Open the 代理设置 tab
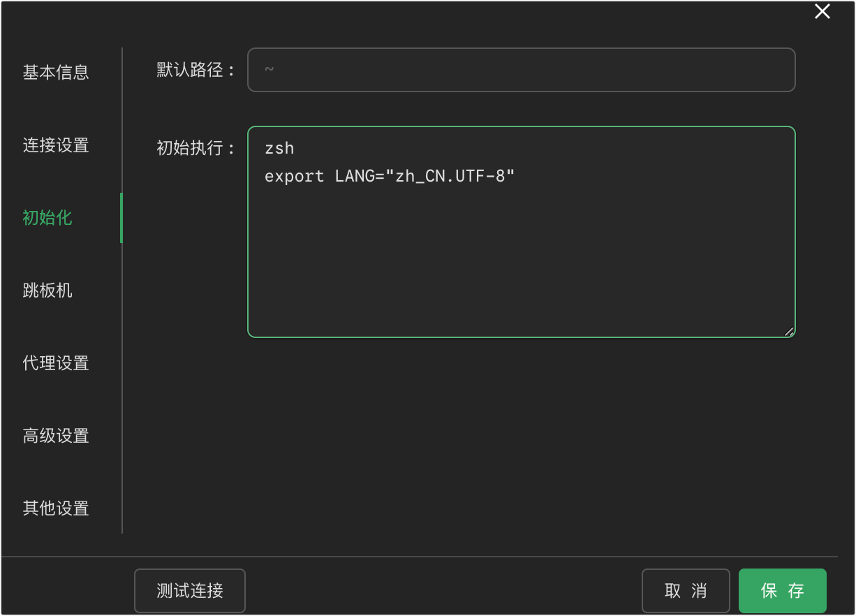Screen dimensions: 856x616 click(56, 363)
